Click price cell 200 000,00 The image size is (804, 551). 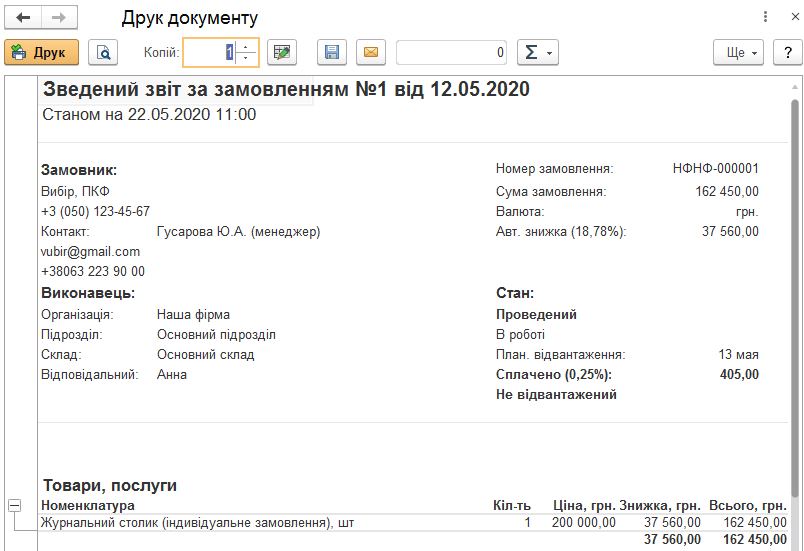pos(584,523)
